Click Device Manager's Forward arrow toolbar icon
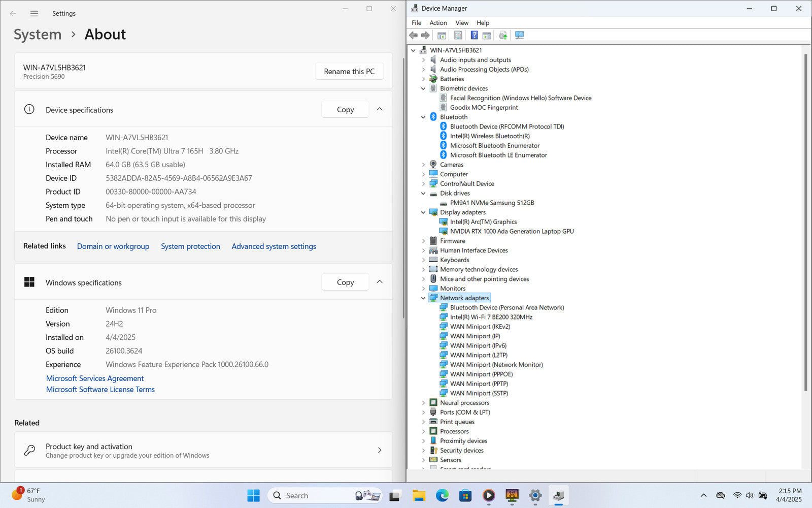This screenshot has height=508, width=812. 425,35
